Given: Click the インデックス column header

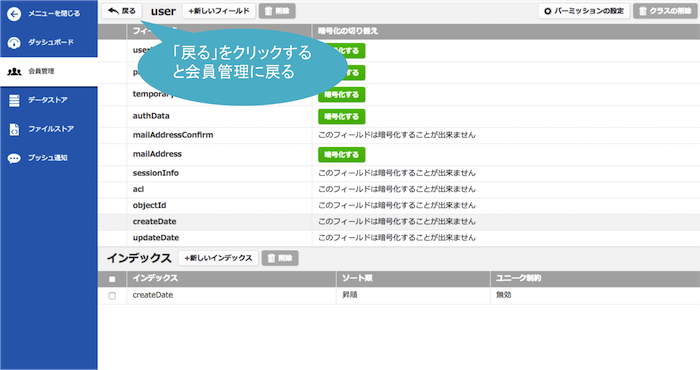Looking at the screenshot, I should point(155,279).
